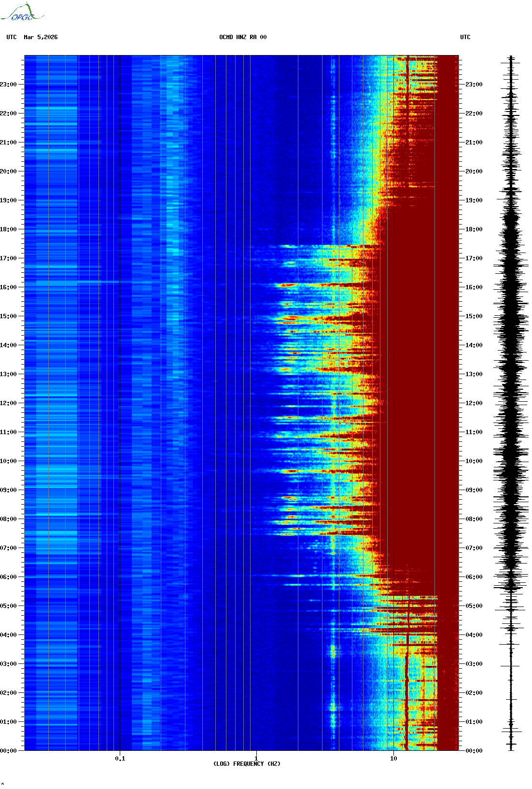The image size is (532, 789).
Task: Click the 08:00 label on left time axis
Action: [8, 519]
